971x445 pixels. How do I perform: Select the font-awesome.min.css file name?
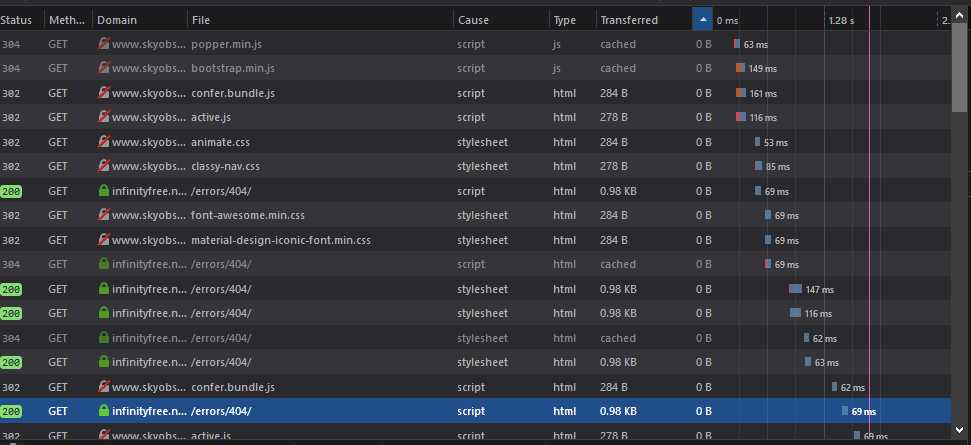pyautogui.click(x=248, y=215)
